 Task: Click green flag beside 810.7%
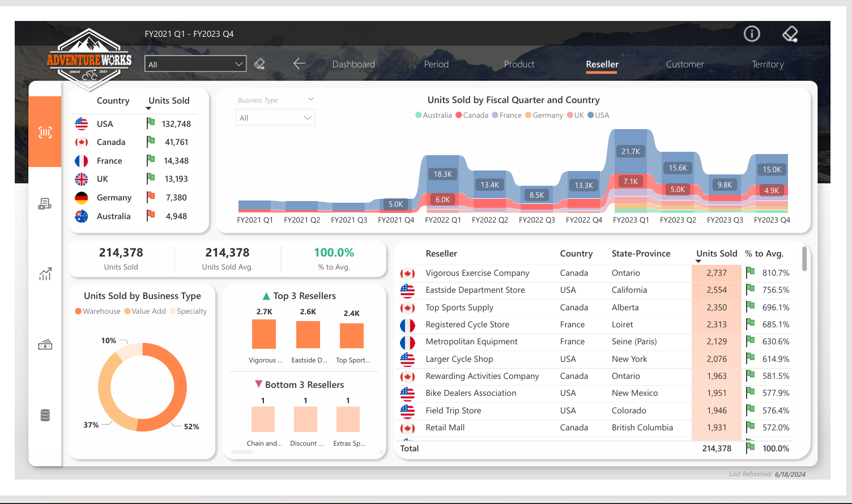tap(750, 272)
